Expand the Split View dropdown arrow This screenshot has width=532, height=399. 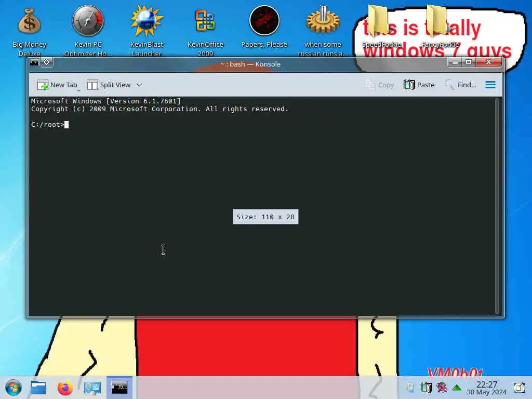[139, 85]
